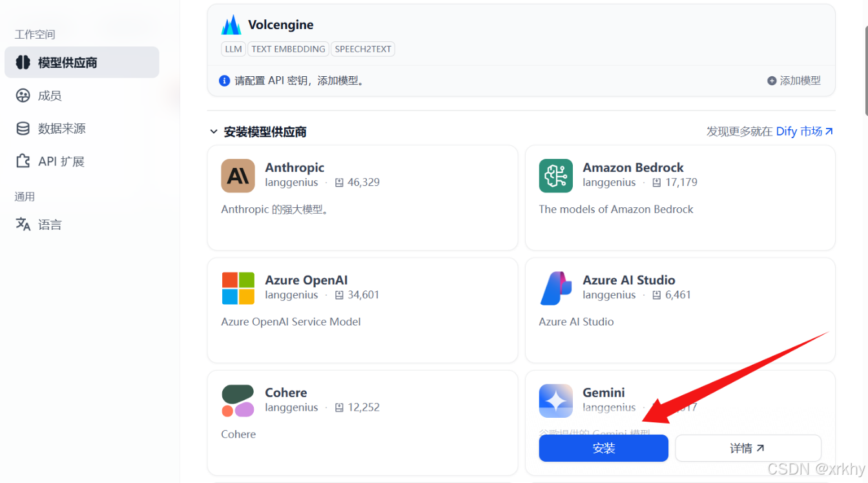Click the Anthropic logo icon
The image size is (868, 483).
point(238,176)
